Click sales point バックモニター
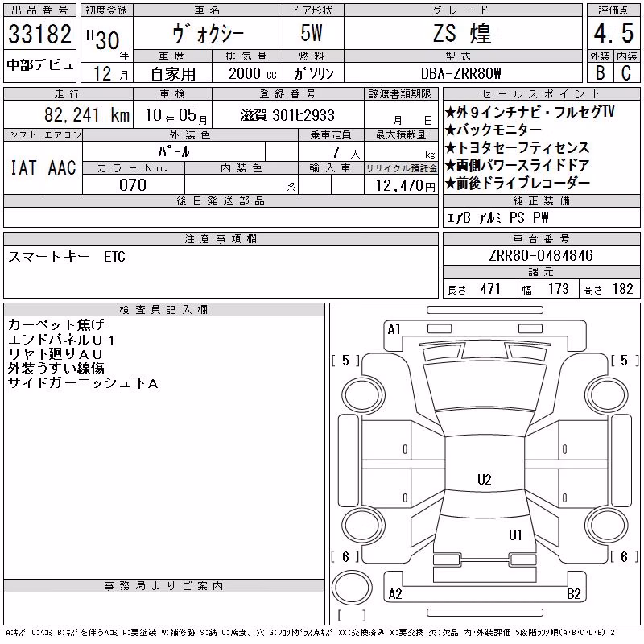The image size is (644, 644). tap(493, 130)
